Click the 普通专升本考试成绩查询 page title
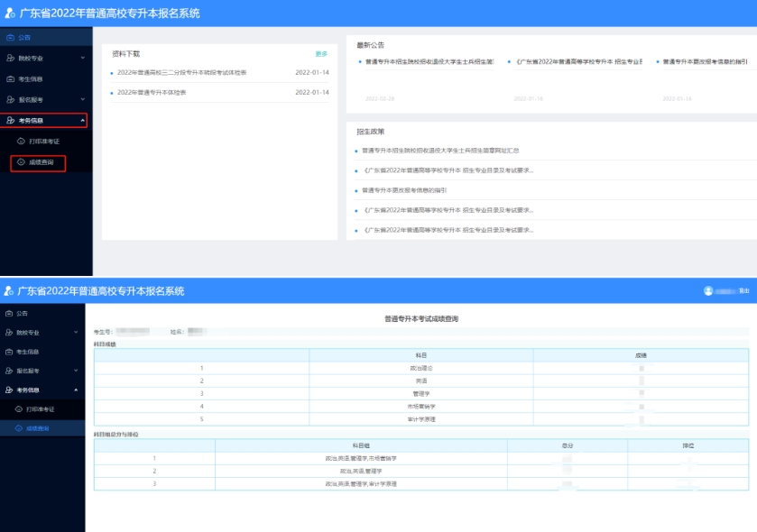The image size is (757, 532). click(x=421, y=318)
